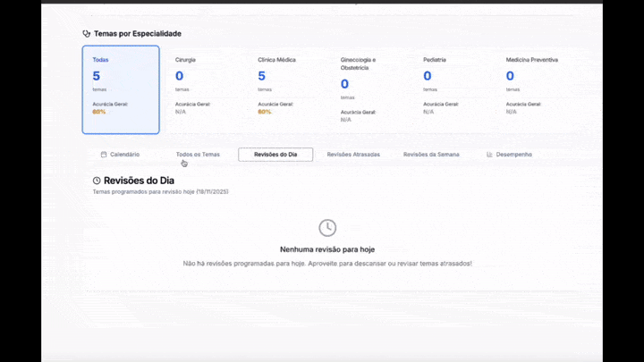Click the 60% accuracy under Clínica Médica

pos(265,112)
